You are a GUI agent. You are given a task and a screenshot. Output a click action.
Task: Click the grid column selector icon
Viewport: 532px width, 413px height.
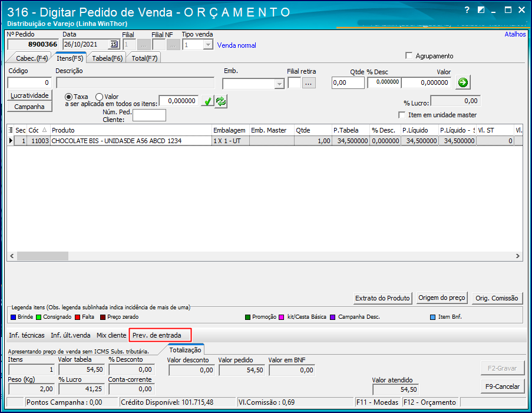(x=11, y=130)
